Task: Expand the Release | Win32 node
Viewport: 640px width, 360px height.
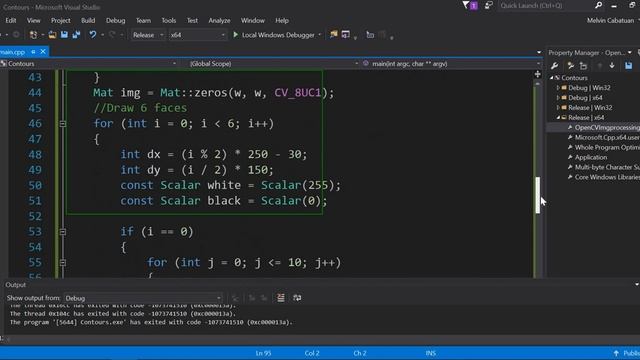Action: pos(558,108)
